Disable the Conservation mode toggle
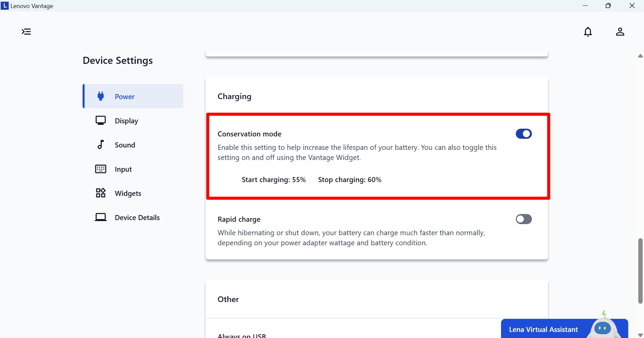The image size is (644, 338). click(524, 134)
